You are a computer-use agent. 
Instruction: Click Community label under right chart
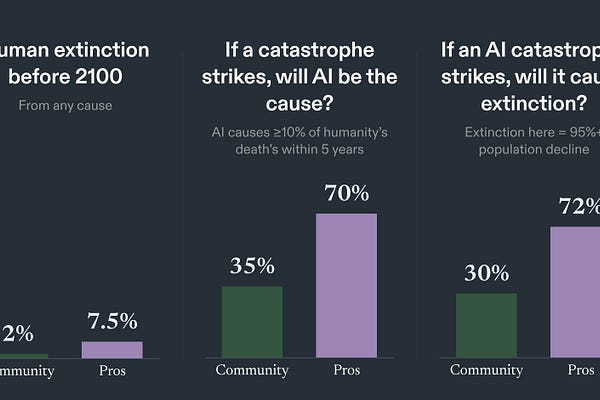(486, 370)
